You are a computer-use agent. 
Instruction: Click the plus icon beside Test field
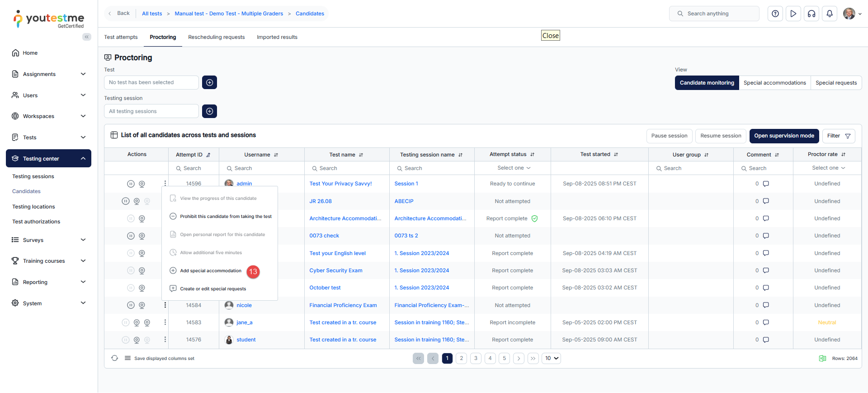tap(209, 82)
